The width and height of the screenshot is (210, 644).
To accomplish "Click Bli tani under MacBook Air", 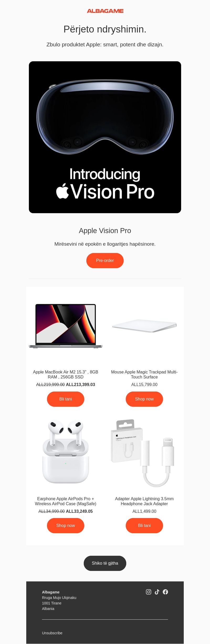I will tap(66, 399).
